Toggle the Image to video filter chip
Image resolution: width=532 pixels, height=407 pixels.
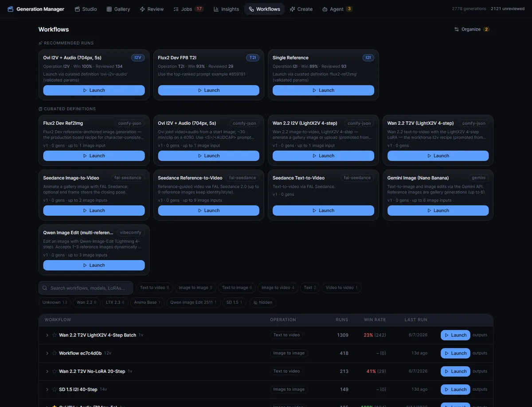tap(278, 288)
